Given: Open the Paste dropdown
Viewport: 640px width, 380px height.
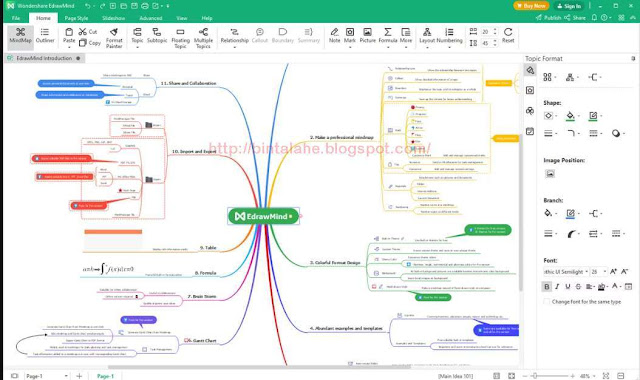Looking at the screenshot, I should pyautogui.click(x=69, y=47).
